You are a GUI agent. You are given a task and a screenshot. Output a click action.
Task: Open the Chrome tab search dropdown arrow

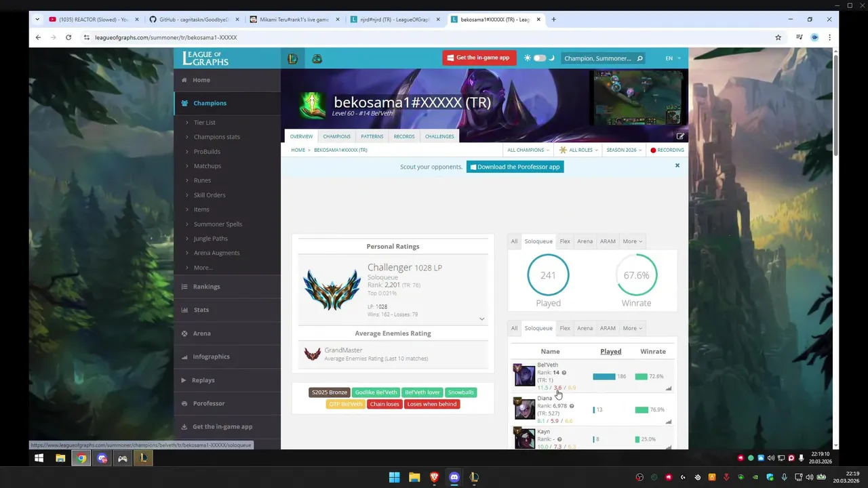tap(37, 20)
